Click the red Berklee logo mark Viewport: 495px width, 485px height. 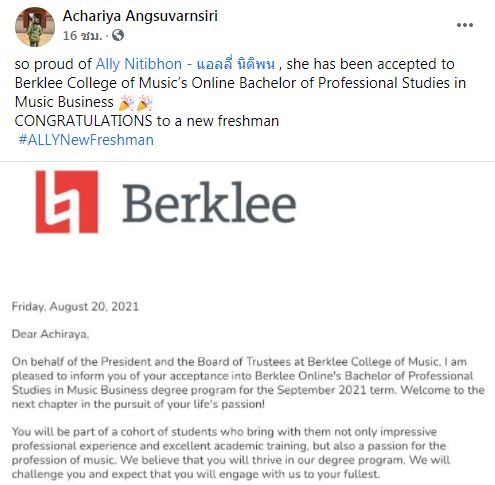coord(67,202)
